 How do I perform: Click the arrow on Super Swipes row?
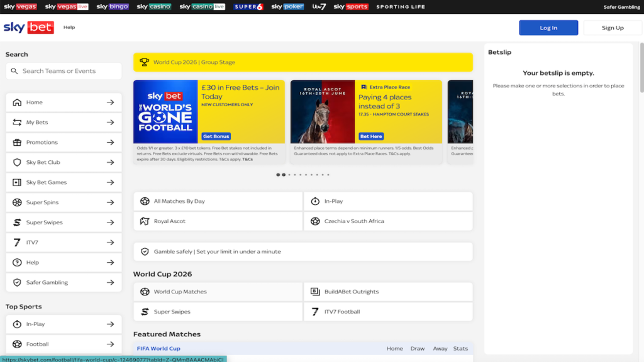[x=111, y=222]
